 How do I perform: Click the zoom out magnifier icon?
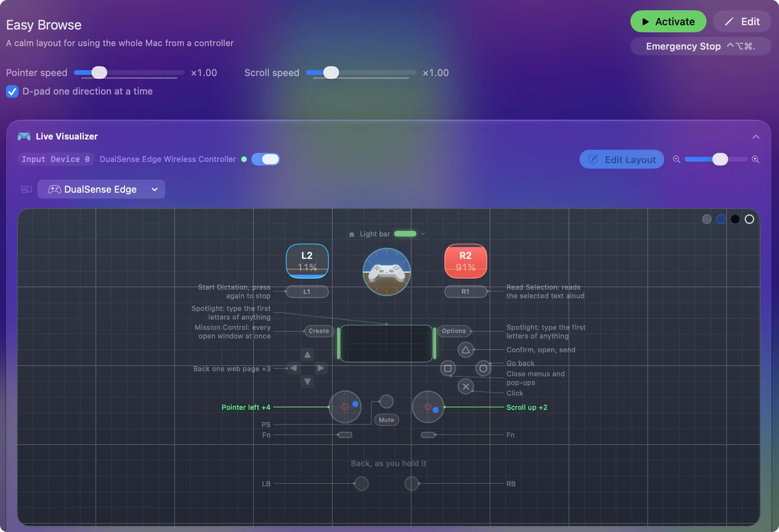coord(677,159)
